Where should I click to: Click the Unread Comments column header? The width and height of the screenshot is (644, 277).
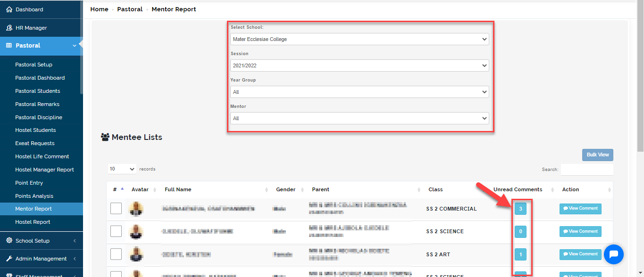point(518,189)
